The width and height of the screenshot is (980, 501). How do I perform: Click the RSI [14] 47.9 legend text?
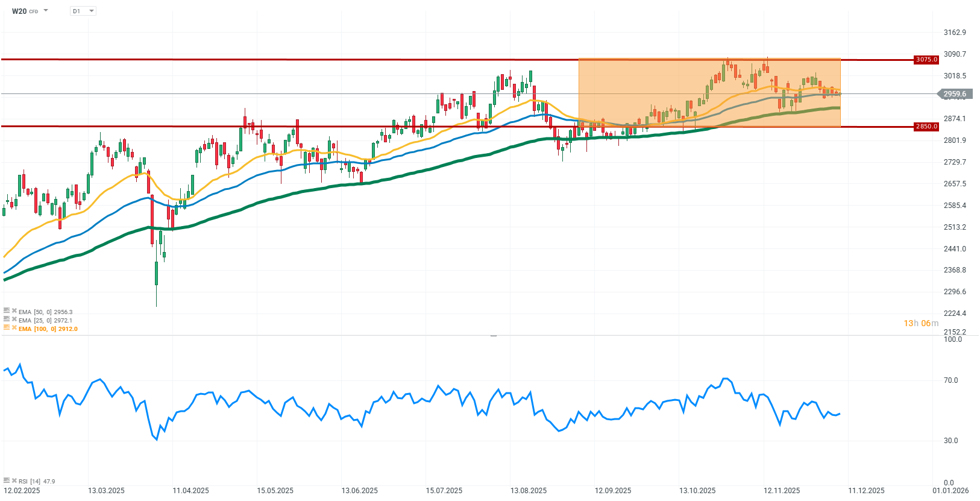coord(37,481)
